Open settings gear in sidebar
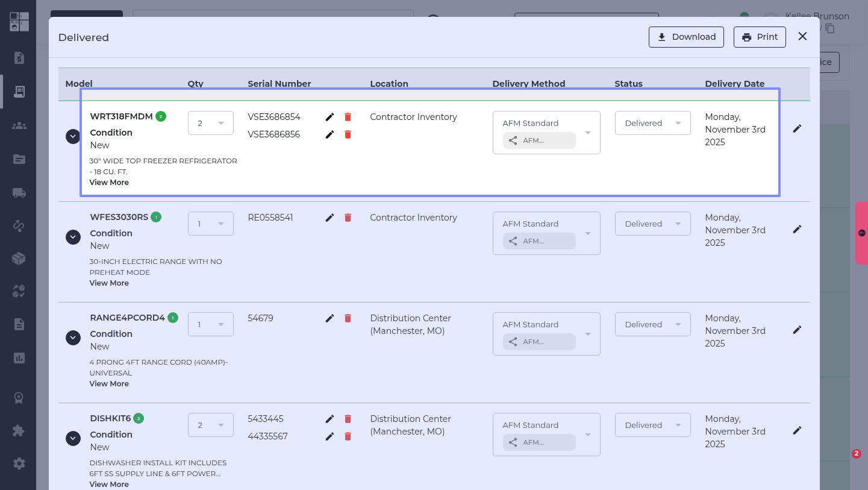The image size is (868, 490). coord(19,463)
